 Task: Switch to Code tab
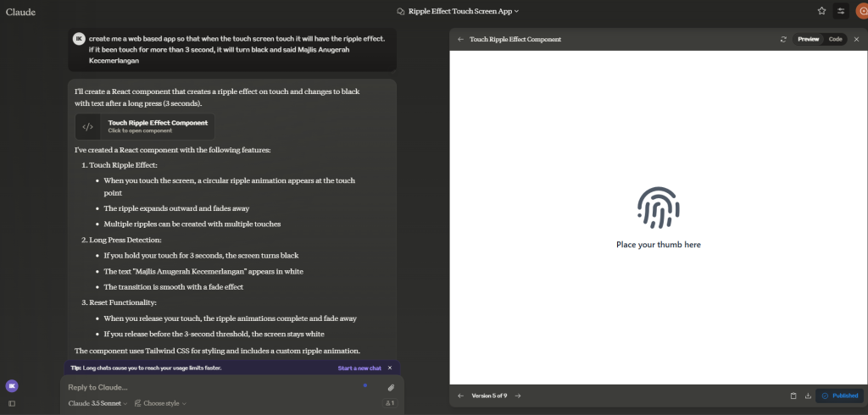[835, 39]
